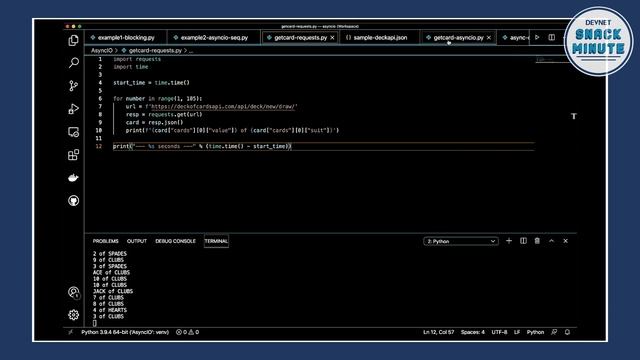Click 'start_time = time.time()' line
The height and width of the screenshot is (360, 640).
(x=151, y=83)
